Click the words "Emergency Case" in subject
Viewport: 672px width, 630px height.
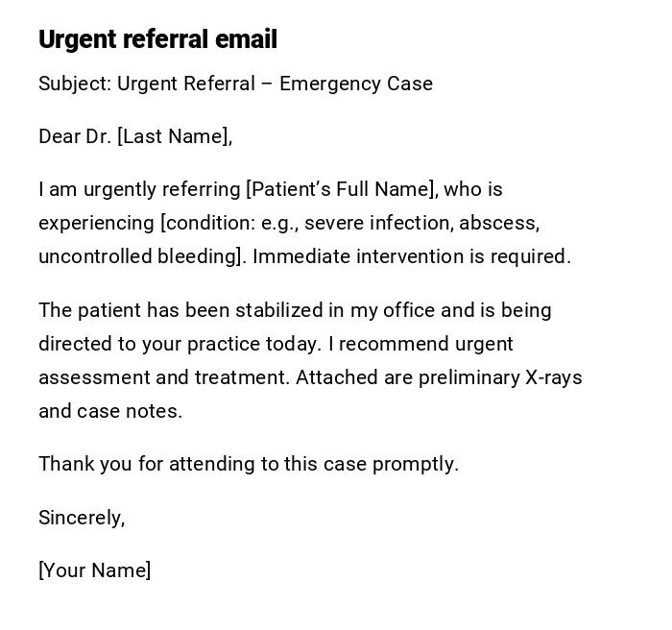point(356,84)
